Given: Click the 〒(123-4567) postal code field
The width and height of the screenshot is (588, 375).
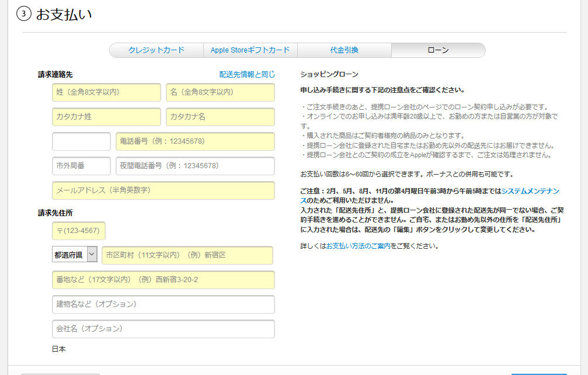Looking at the screenshot, I should coord(79,231).
